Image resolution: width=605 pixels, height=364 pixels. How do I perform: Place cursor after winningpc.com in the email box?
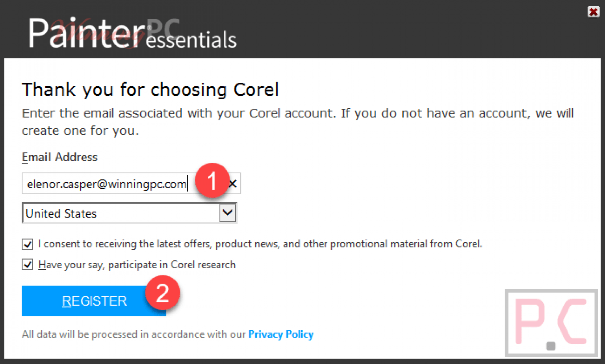point(188,183)
